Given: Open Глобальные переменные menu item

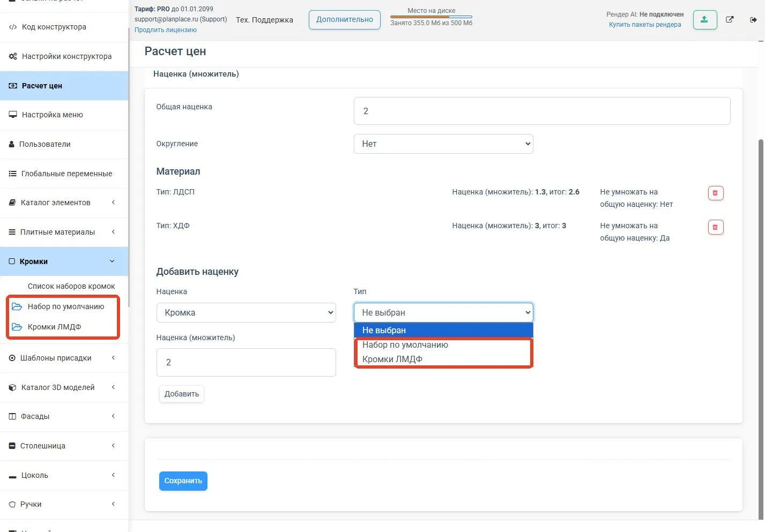Looking at the screenshot, I should (x=64, y=174).
